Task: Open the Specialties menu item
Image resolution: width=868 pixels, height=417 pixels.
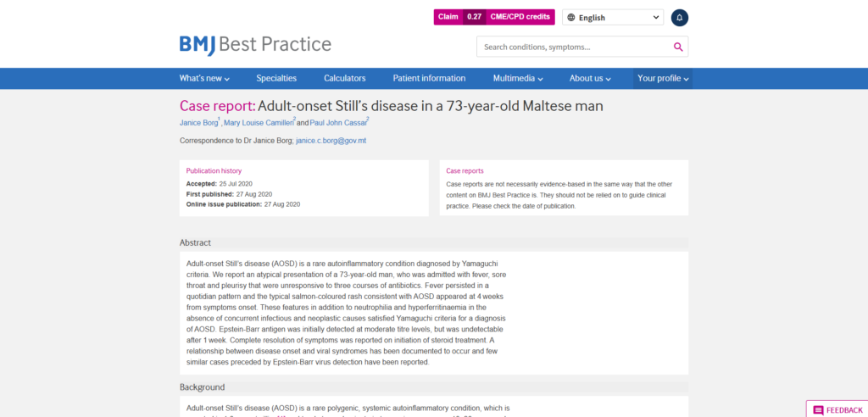Action: pos(276,78)
